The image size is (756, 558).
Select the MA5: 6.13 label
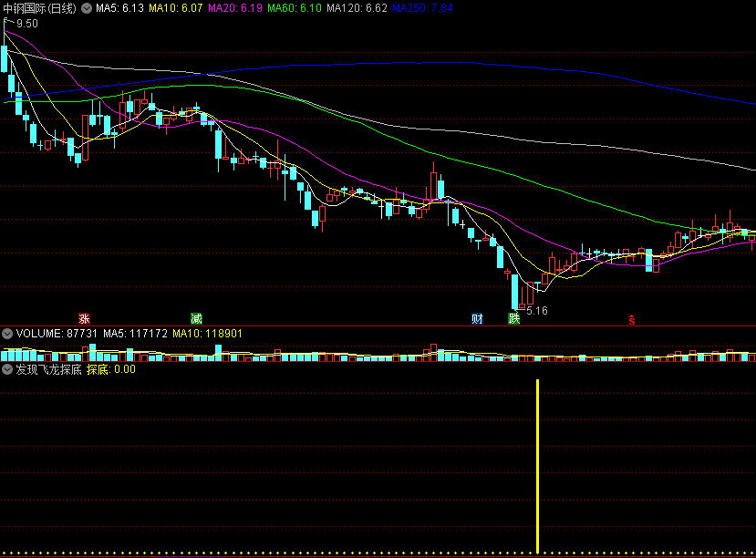click(x=119, y=8)
